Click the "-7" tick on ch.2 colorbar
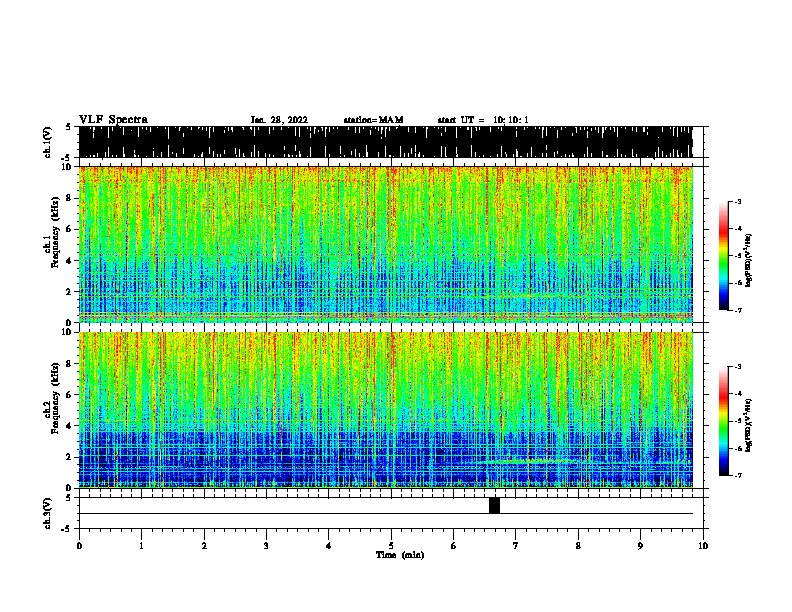 (737, 475)
